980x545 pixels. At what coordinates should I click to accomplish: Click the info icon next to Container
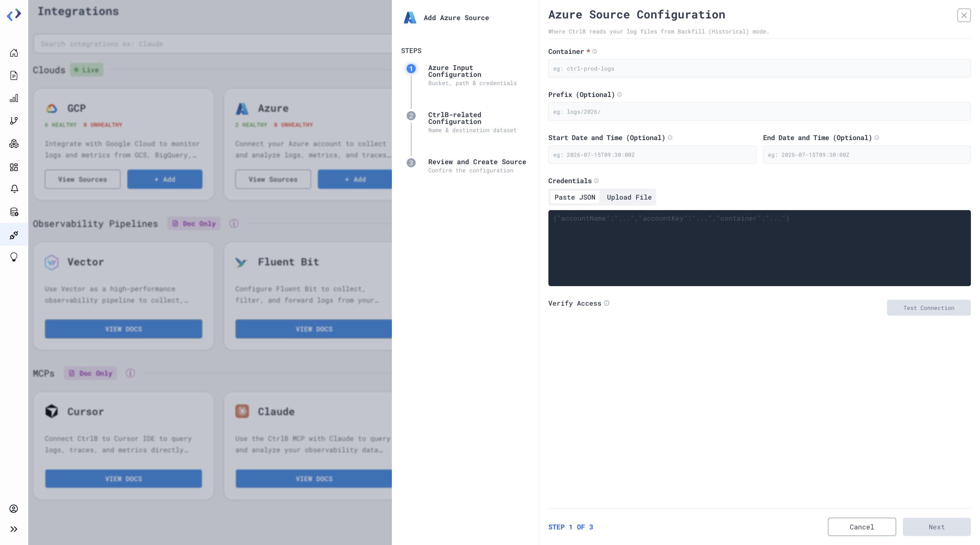pyautogui.click(x=595, y=51)
